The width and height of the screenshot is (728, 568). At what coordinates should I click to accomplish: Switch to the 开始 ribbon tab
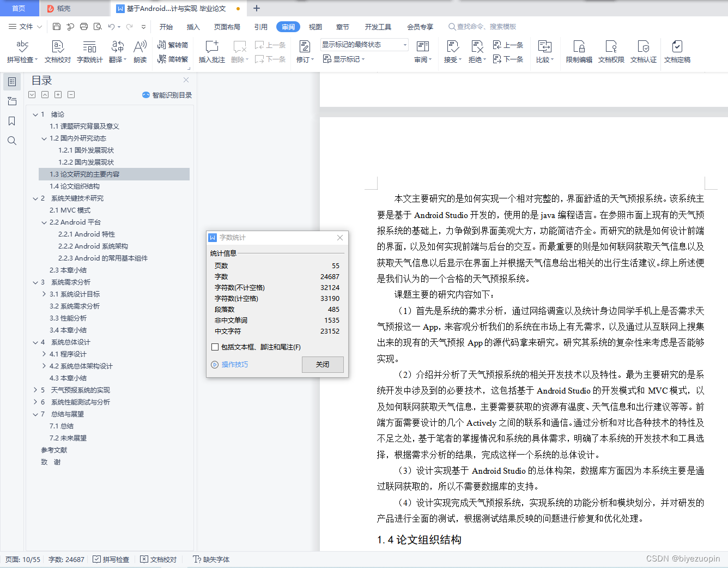pos(166,27)
